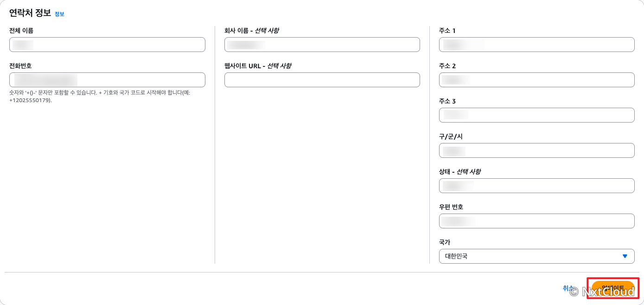Click the dropdown arrow in country selector
The height and width of the screenshot is (305, 644).
[625, 256]
